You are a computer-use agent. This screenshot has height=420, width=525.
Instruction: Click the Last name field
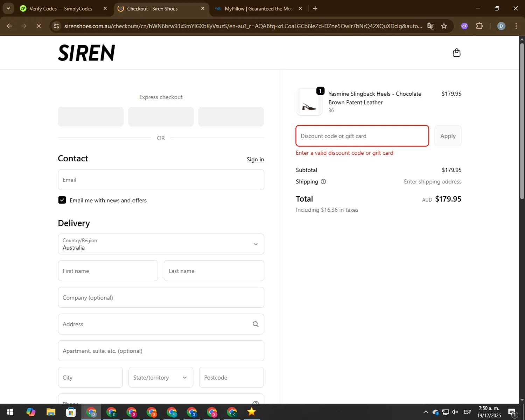(214, 271)
